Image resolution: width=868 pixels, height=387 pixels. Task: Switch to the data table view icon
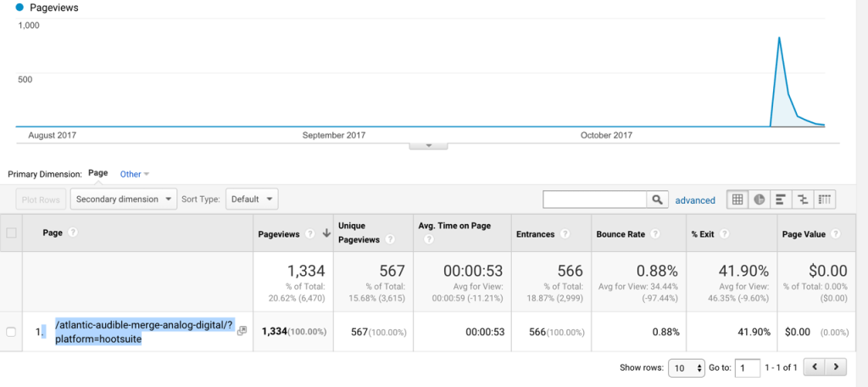click(x=737, y=199)
